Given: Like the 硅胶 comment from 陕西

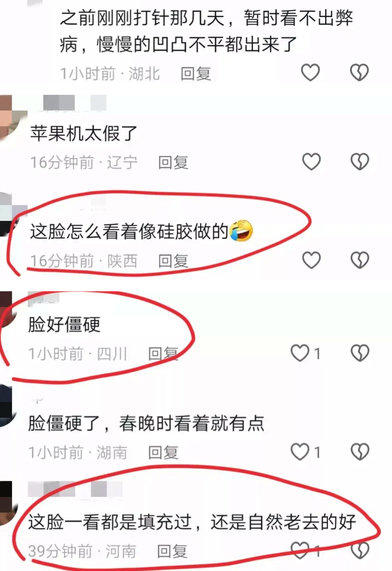Looking at the screenshot, I should (x=312, y=260).
